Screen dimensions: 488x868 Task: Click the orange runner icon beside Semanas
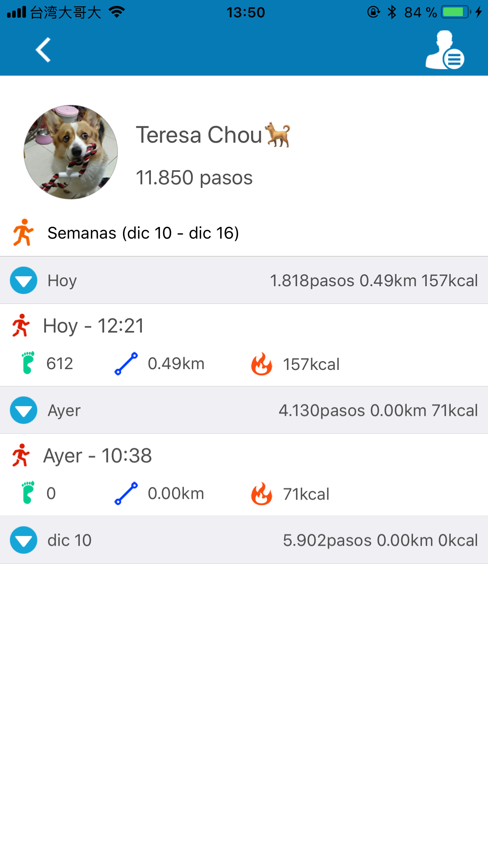click(23, 233)
